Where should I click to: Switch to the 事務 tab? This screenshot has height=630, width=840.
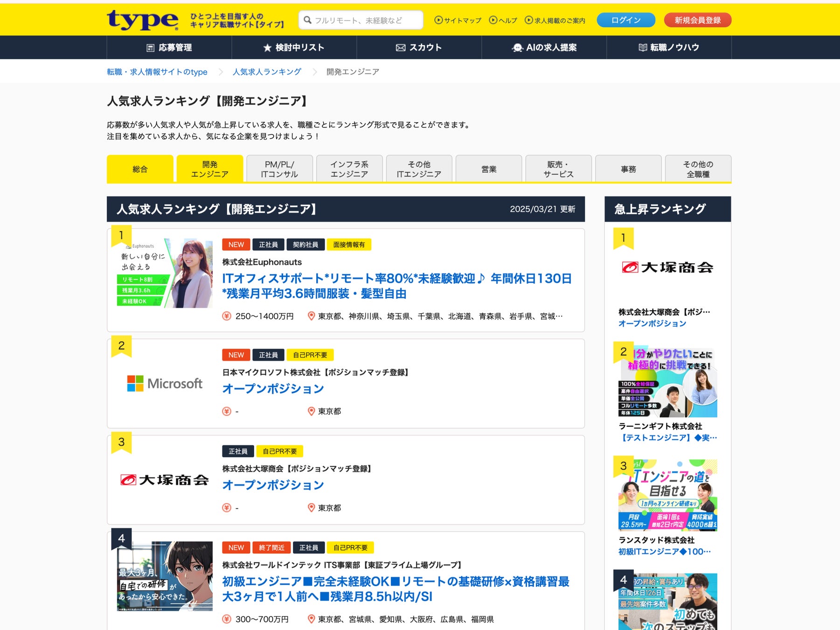click(x=628, y=169)
